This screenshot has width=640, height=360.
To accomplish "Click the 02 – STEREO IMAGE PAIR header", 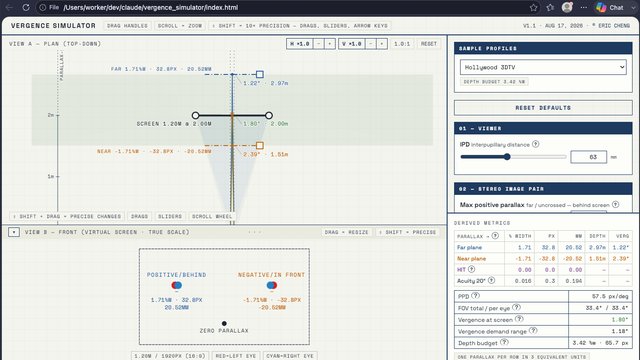I will pyautogui.click(x=543, y=189).
